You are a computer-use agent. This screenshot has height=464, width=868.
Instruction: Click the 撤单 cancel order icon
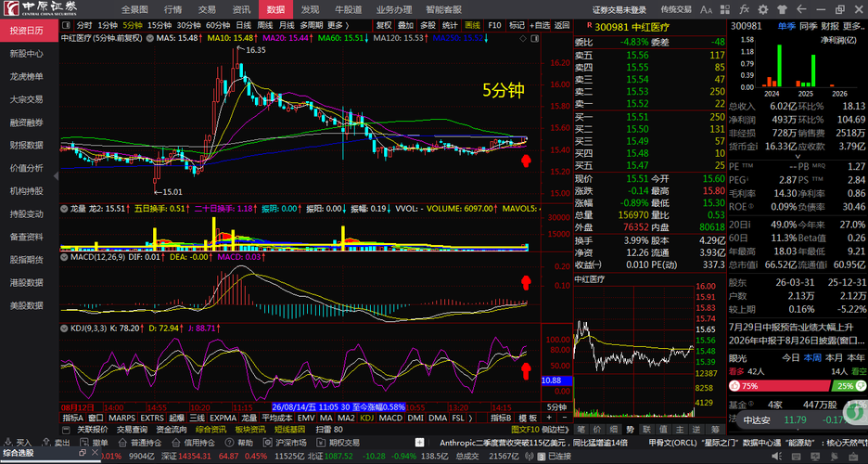click(84, 443)
